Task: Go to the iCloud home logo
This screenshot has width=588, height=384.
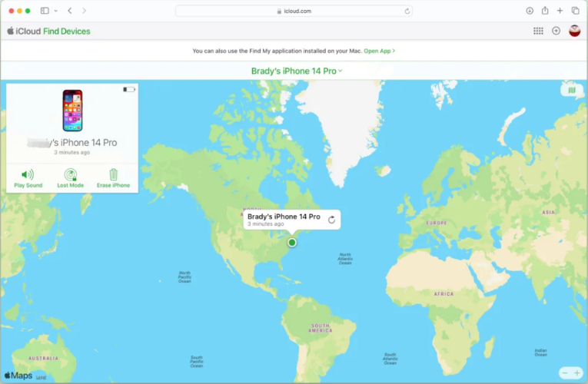Action: (x=24, y=31)
